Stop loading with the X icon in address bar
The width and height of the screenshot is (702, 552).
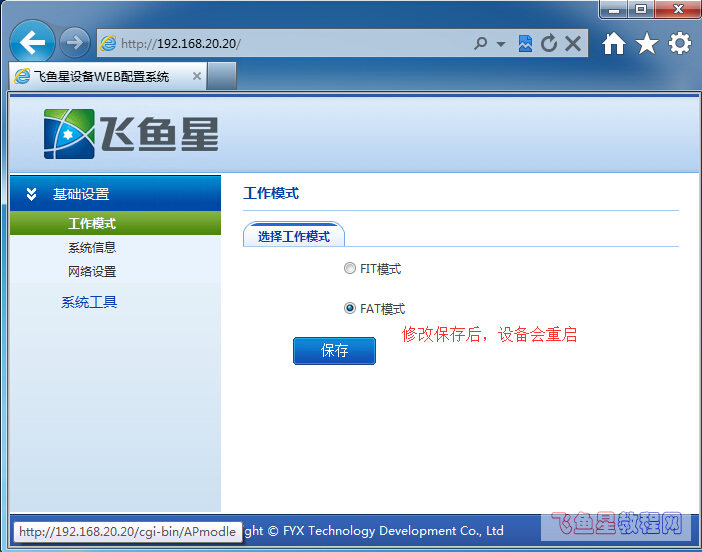tap(573, 43)
